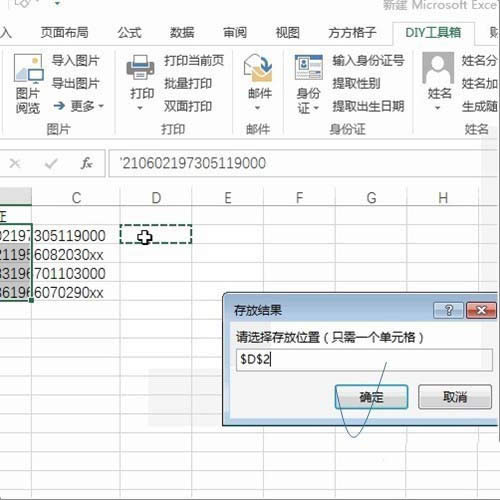Image resolution: width=500 pixels, height=500 pixels.
Task: Click the 打印 printer icon
Action: click(140, 68)
